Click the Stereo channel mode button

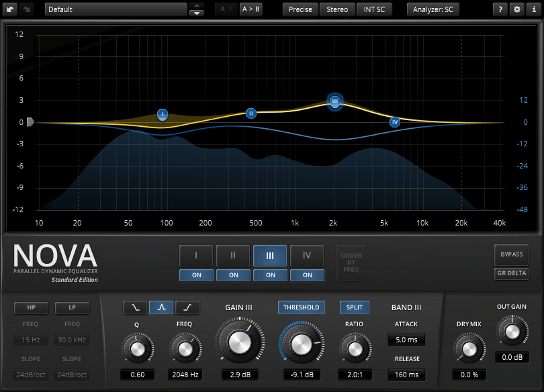pyautogui.click(x=337, y=9)
